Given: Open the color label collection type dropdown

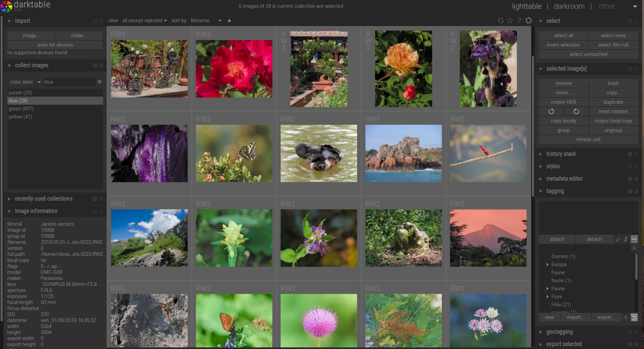Looking at the screenshot, I should coord(25,82).
